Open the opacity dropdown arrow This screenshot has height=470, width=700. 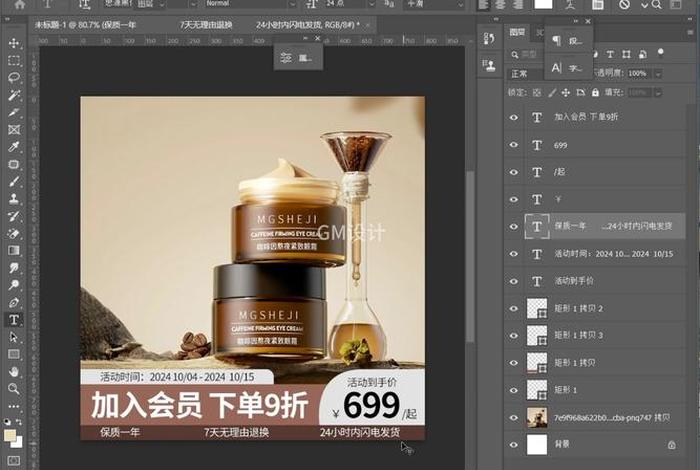click(657, 74)
